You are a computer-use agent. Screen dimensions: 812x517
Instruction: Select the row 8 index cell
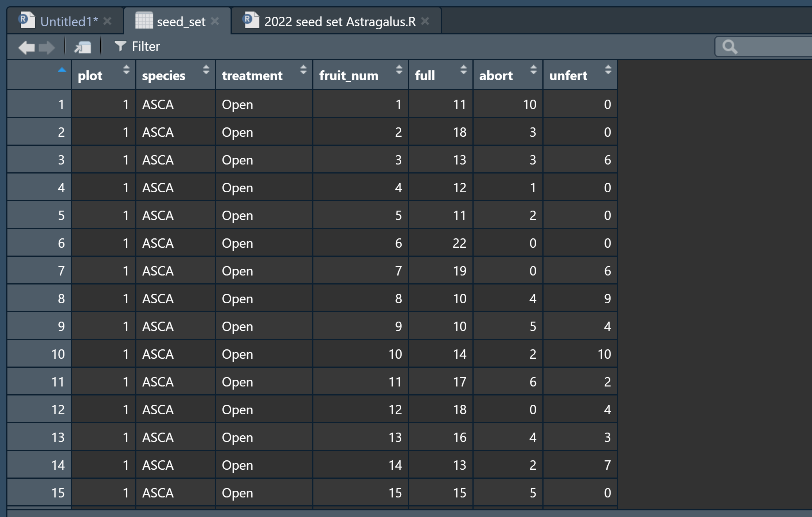coord(39,299)
